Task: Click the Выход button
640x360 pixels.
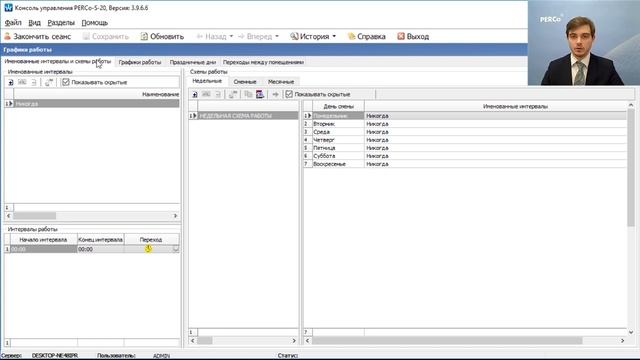Action: [x=413, y=36]
